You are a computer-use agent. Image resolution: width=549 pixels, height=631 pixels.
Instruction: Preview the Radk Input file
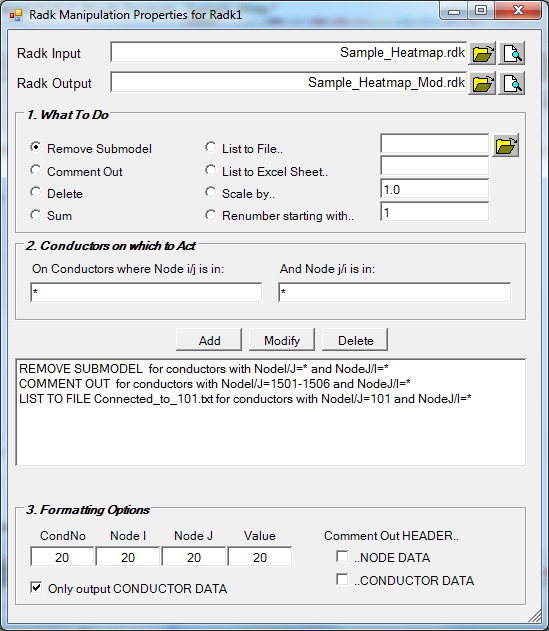(x=512, y=53)
